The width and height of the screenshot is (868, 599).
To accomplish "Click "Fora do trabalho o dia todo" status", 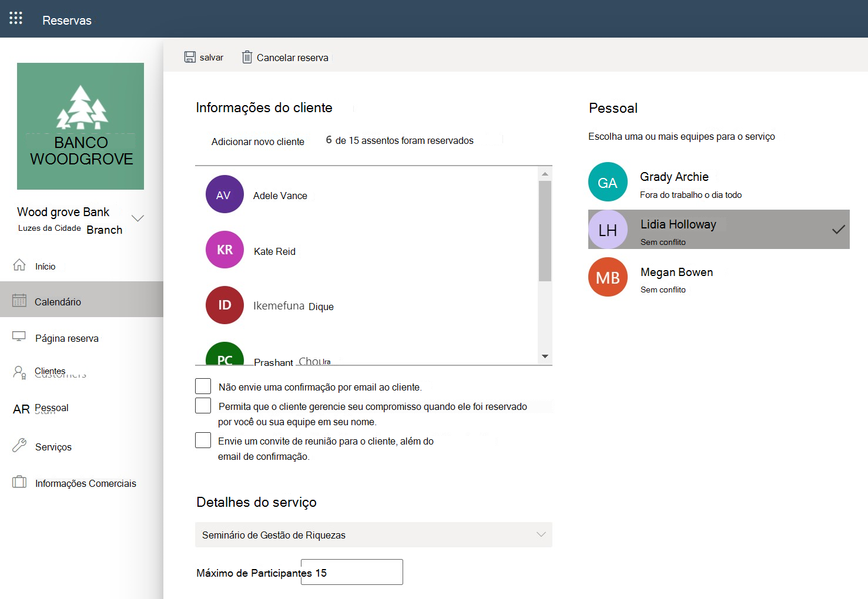I will click(x=691, y=195).
